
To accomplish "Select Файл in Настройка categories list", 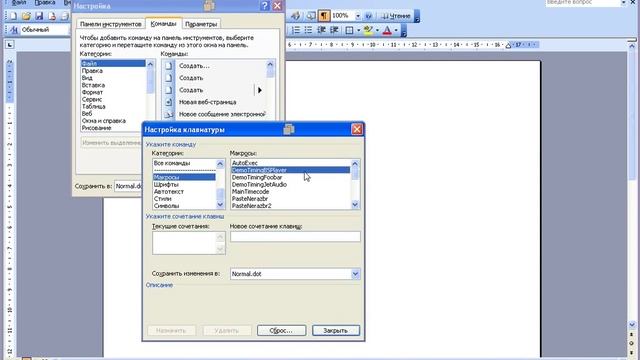I will click(113, 63).
